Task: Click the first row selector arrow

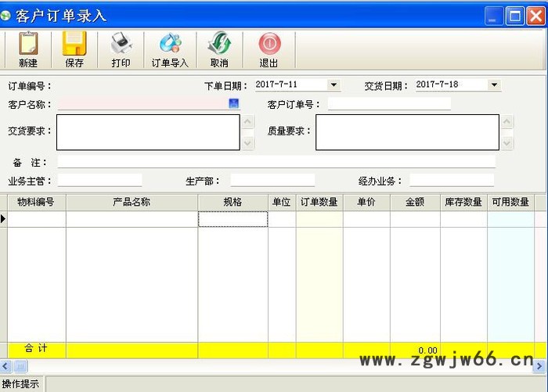Action: pyautogui.click(x=3, y=219)
